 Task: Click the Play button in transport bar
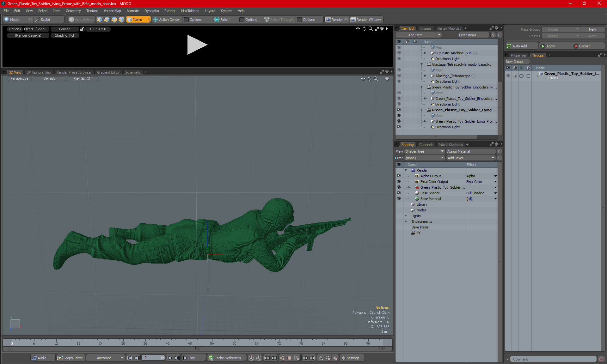click(x=193, y=358)
